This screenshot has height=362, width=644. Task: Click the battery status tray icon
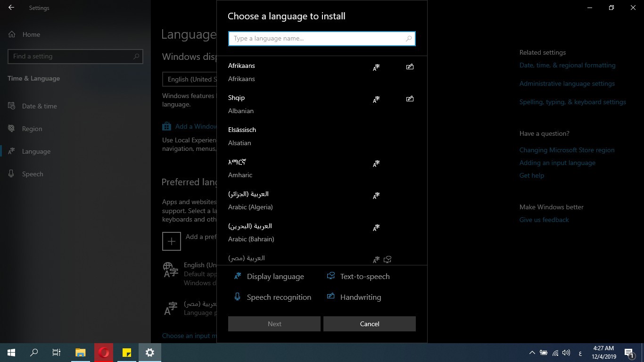tap(544, 353)
